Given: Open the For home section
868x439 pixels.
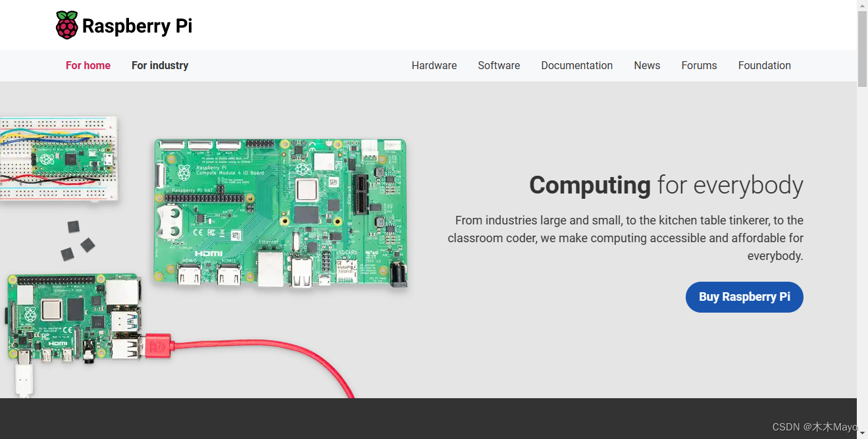Looking at the screenshot, I should (x=88, y=66).
